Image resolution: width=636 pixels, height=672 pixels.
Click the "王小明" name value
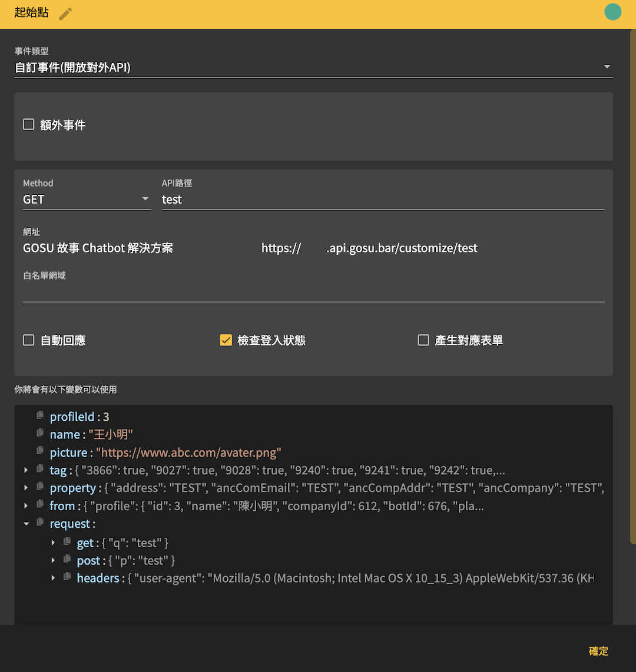pos(111,435)
